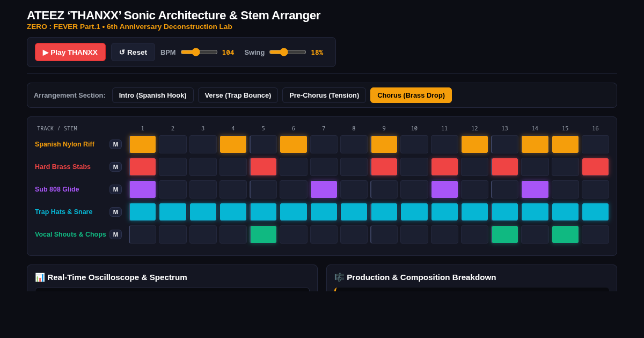Enable Vocal Shouts & Chops step 1
The height and width of the screenshot is (338, 644).
tap(142, 234)
